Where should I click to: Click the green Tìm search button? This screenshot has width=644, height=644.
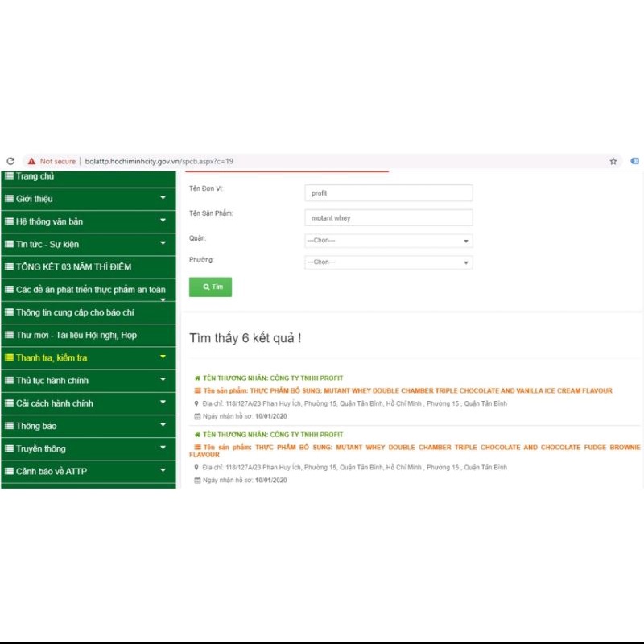(210, 287)
